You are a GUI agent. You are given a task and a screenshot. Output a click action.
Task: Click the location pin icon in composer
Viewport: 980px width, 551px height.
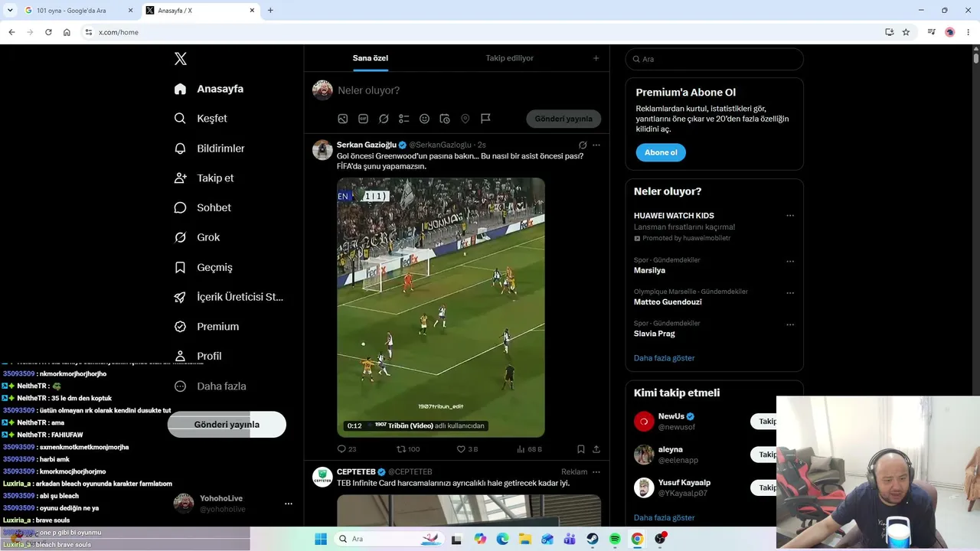465,119
